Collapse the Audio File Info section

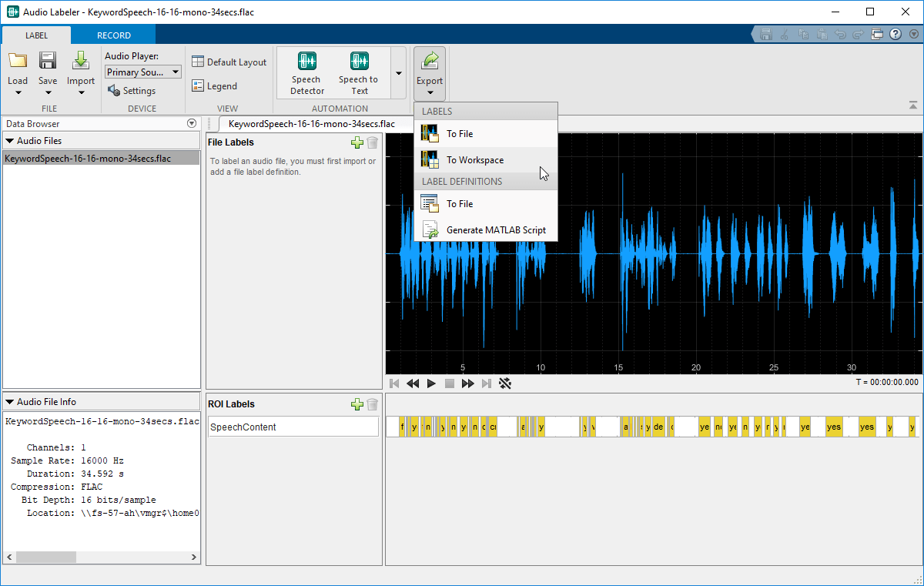(9, 402)
